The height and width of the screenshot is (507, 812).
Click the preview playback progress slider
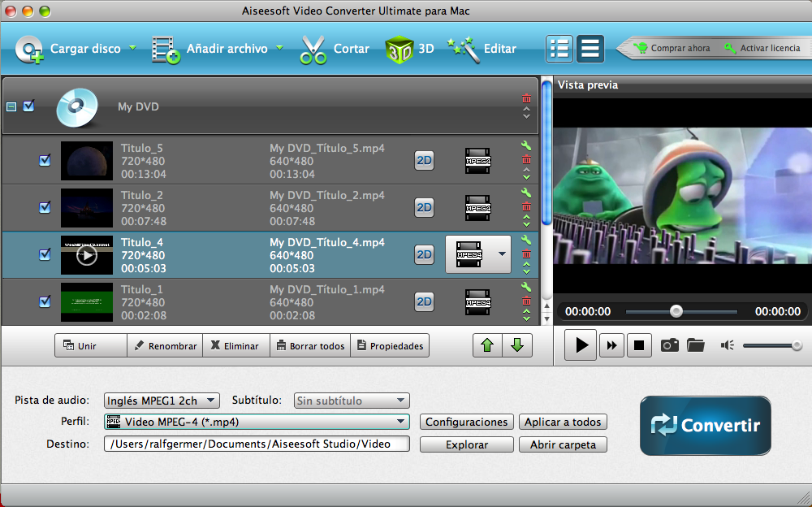681,311
